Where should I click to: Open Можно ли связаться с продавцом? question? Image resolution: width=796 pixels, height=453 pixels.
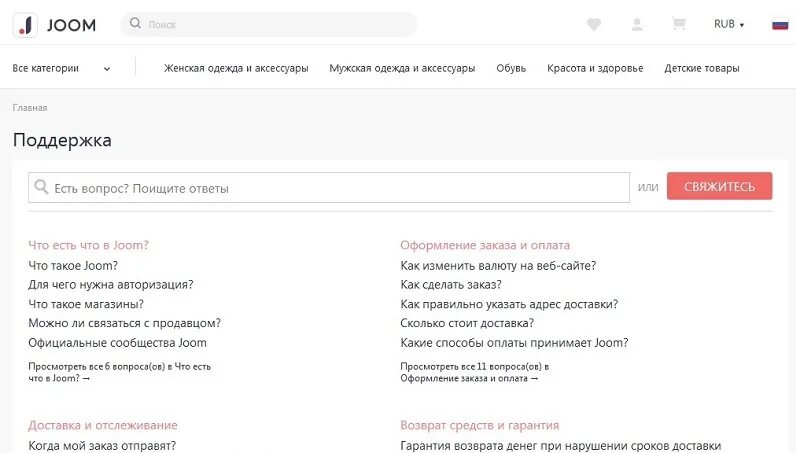124,323
